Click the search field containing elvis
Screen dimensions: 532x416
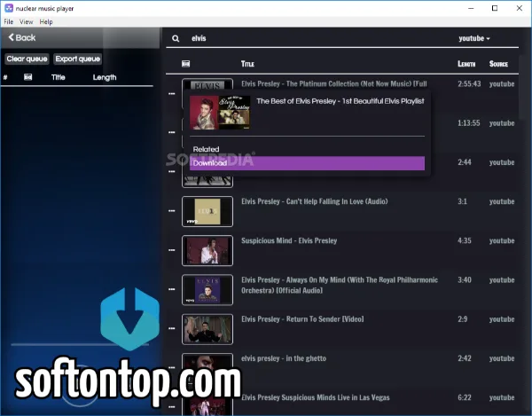pos(319,38)
